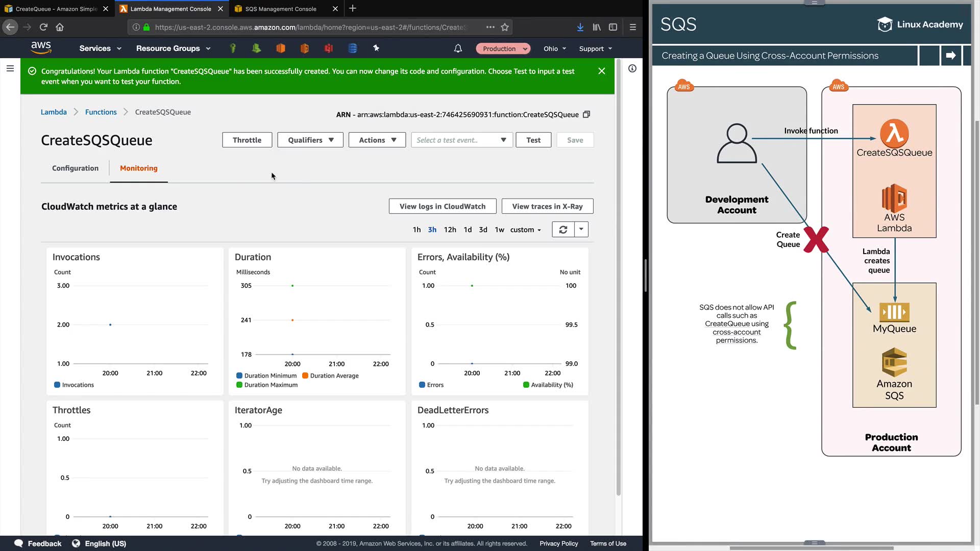
Task: Select the 1h time range
Action: coord(416,230)
